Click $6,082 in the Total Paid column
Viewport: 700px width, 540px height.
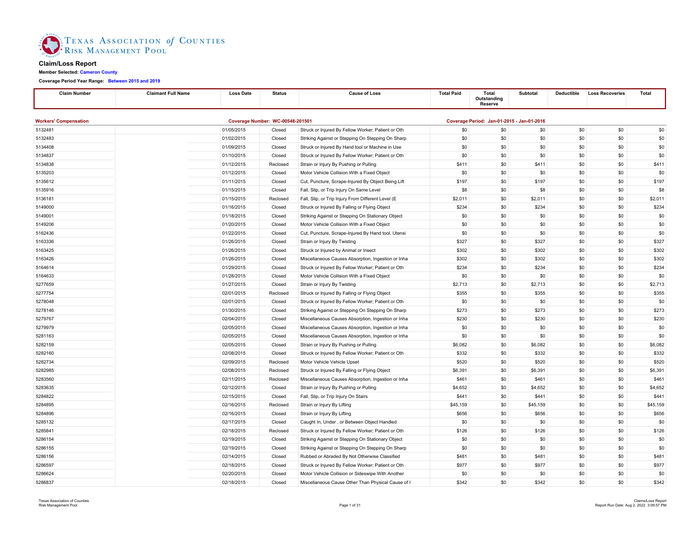(460, 345)
